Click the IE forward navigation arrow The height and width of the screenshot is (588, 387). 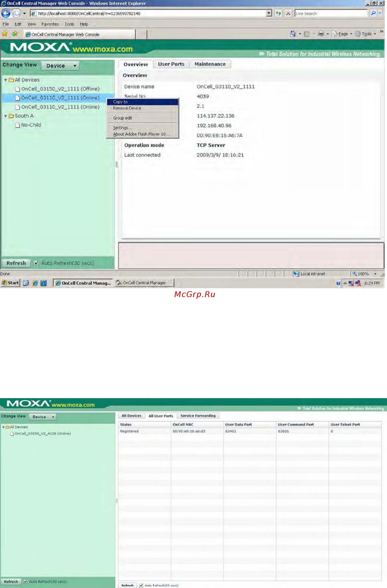pyautogui.click(x=16, y=13)
